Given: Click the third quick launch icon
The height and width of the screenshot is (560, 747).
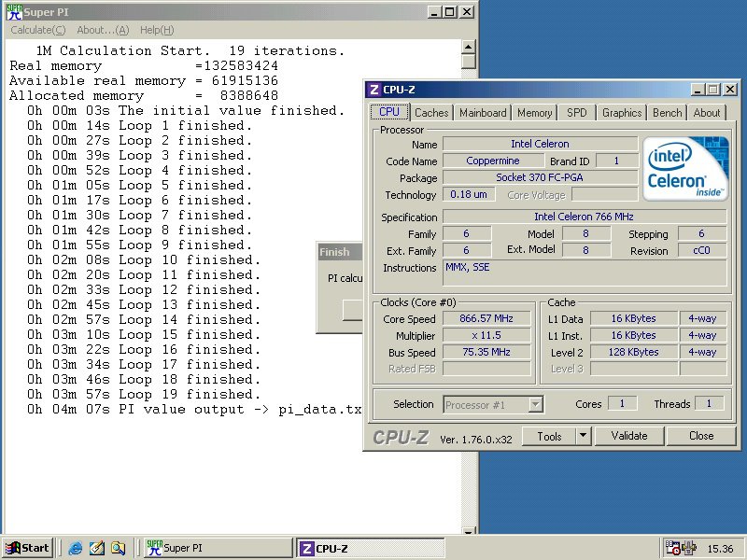Looking at the screenshot, I should coord(118,548).
